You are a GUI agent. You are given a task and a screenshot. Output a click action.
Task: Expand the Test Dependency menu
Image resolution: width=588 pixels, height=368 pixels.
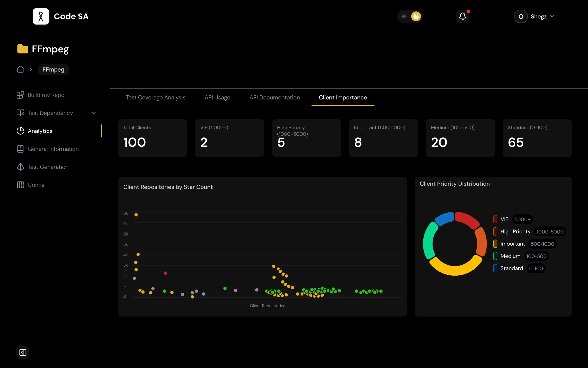coord(94,113)
